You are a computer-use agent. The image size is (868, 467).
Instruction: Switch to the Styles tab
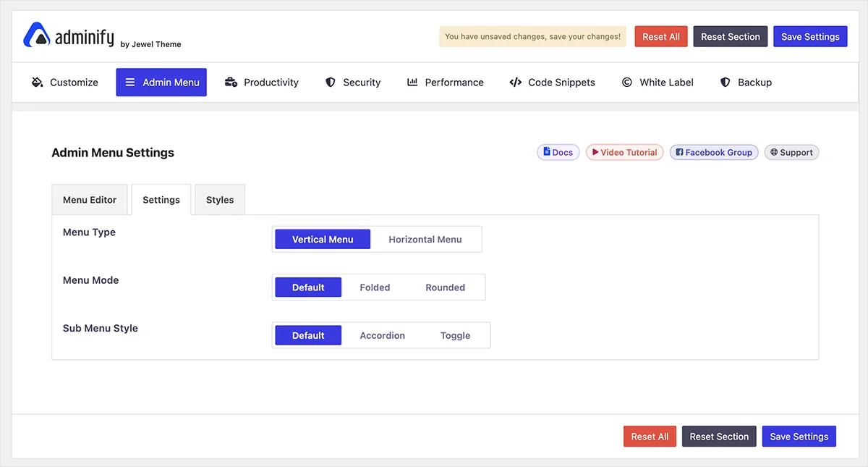(x=220, y=200)
